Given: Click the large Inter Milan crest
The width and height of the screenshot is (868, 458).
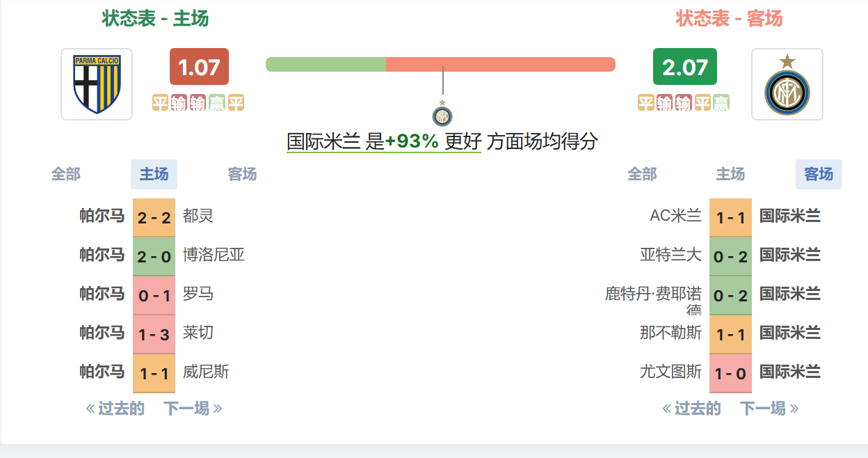Looking at the screenshot, I should pyautogui.click(x=787, y=84).
